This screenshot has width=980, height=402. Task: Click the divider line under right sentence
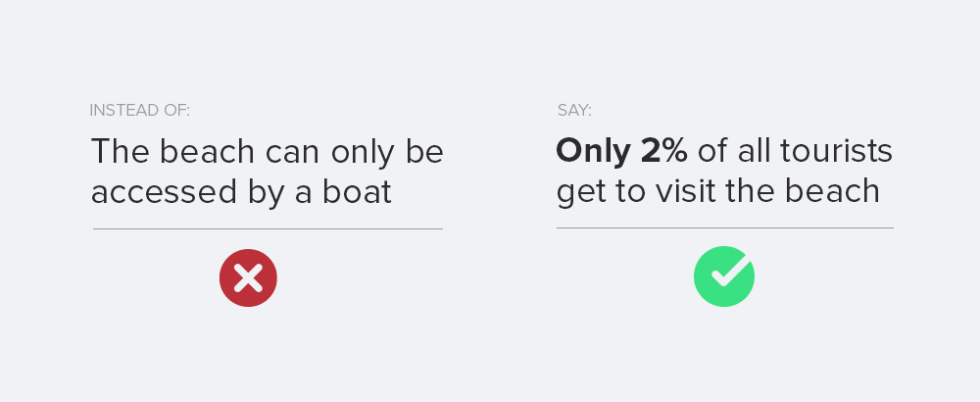(x=724, y=227)
